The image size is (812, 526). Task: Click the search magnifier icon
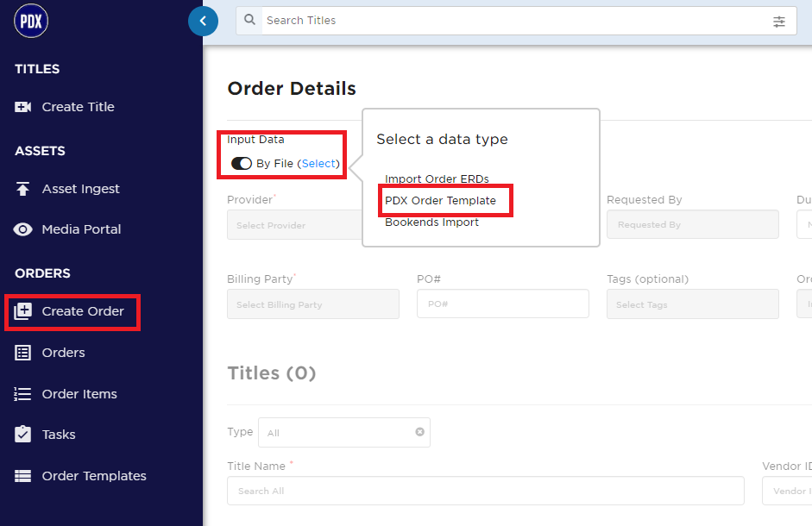[x=249, y=20]
